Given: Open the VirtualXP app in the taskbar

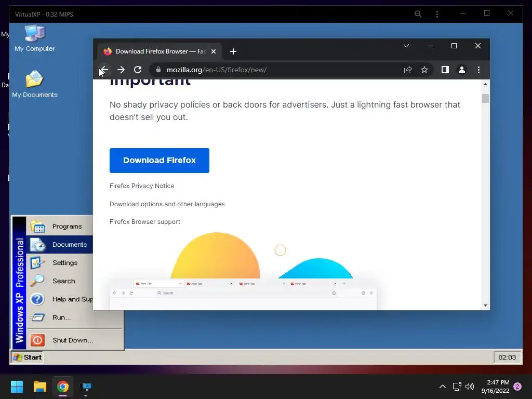Looking at the screenshot, I should (x=86, y=387).
